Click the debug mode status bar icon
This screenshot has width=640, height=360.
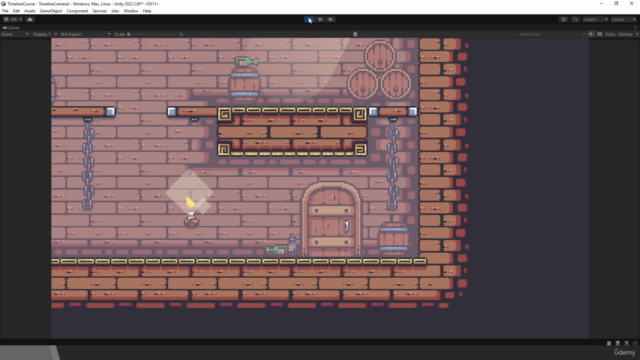pyautogui.click(x=609, y=343)
